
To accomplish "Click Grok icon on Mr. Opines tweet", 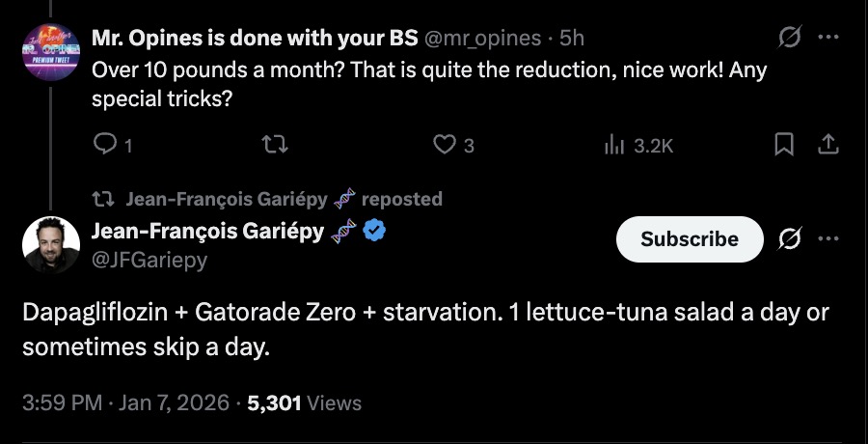I will tap(790, 39).
